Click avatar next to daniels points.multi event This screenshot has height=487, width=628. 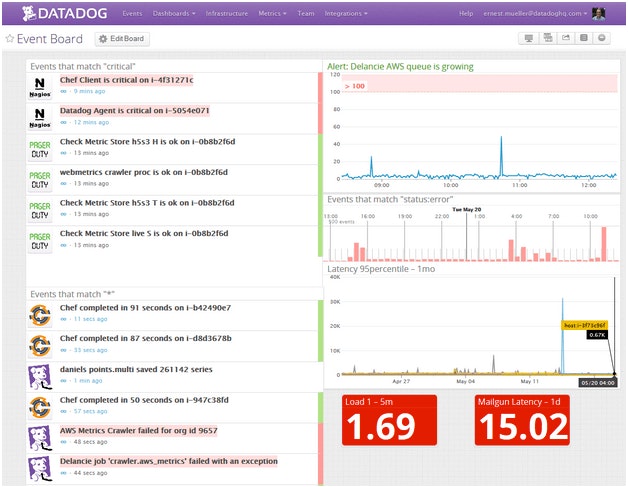40,376
